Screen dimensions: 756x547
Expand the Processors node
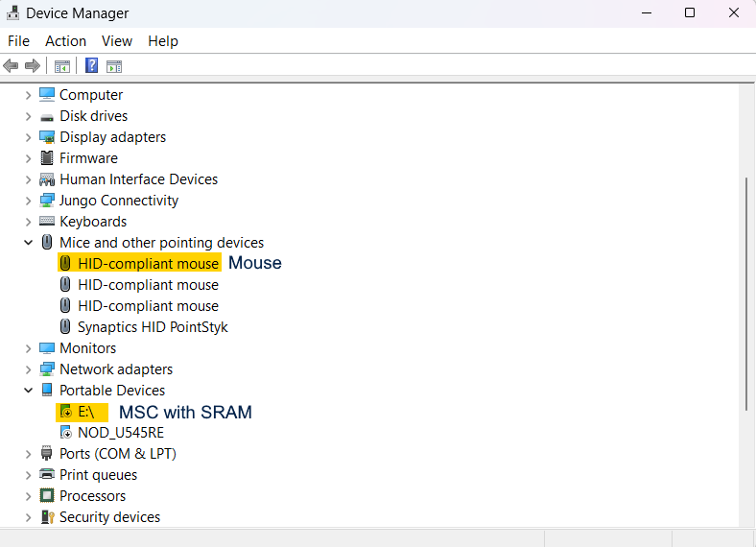(28, 496)
